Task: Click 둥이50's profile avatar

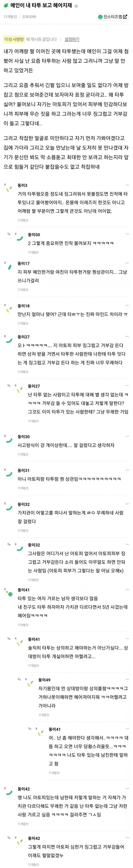Action: 20,238
